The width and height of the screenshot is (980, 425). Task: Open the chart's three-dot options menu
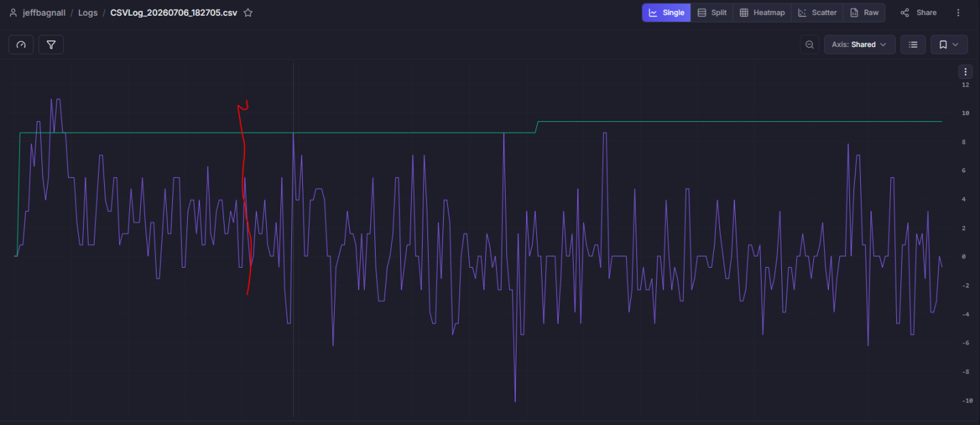point(965,72)
